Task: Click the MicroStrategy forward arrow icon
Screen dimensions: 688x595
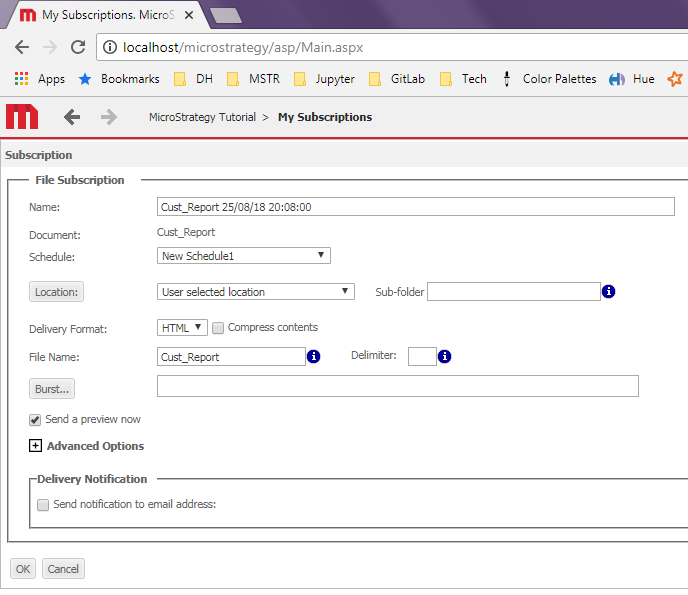Action: tap(108, 117)
